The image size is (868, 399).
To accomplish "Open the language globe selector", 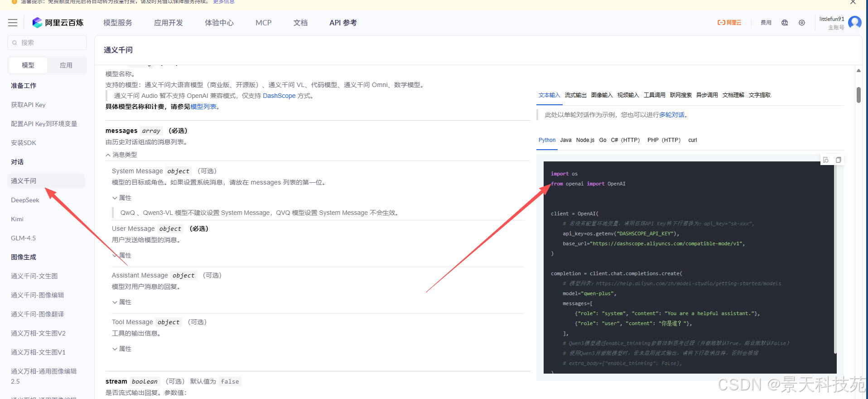I will 785,23.
